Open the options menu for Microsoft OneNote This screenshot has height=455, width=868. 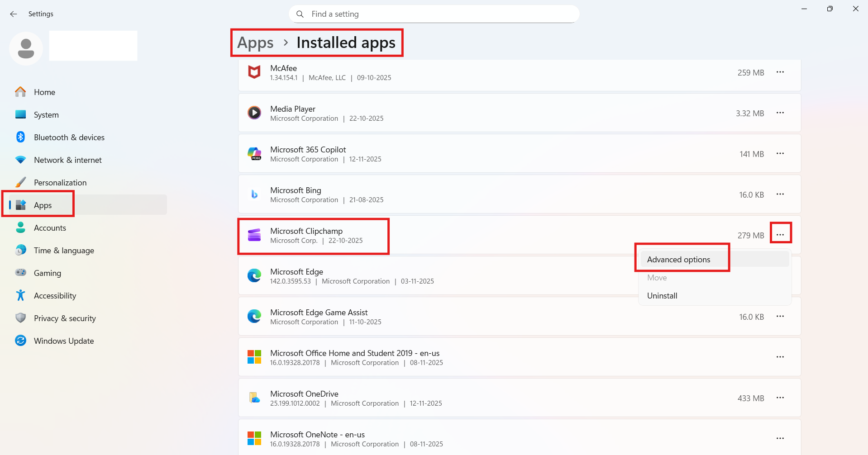(x=780, y=438)
